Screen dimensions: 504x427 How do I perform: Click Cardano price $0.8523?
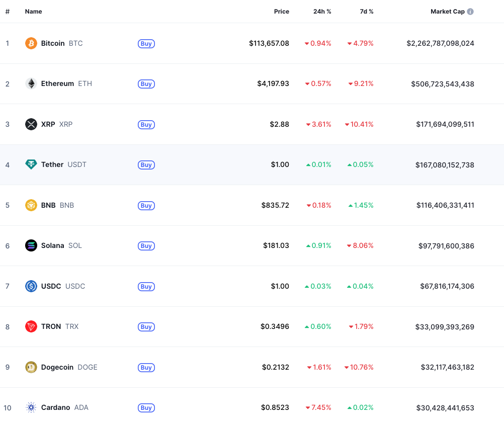click(x=275, y=408)
